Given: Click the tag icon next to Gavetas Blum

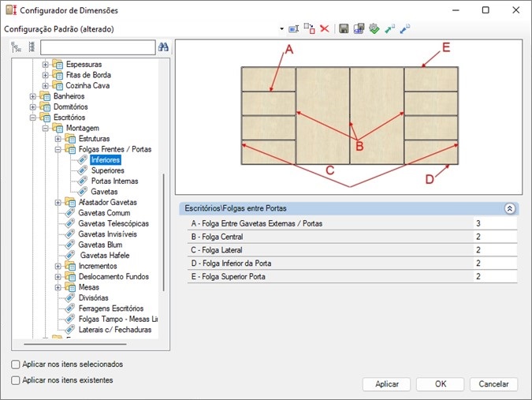Looking at the screenshot, I should (70, 245).
